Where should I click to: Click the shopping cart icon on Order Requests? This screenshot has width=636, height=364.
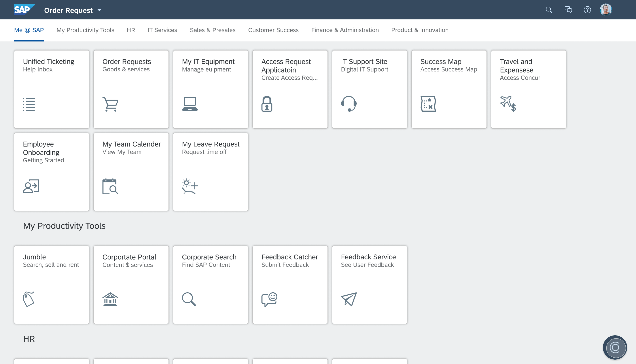point(110,104)
